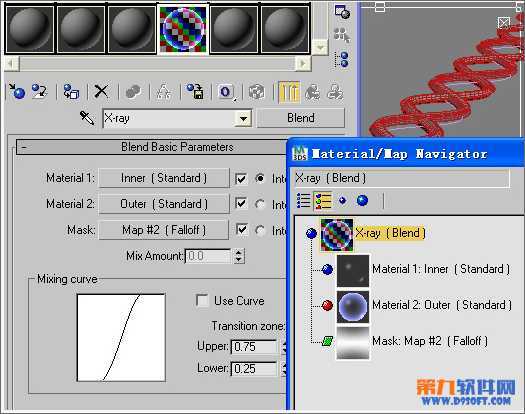Toggle Mask enable checkbox
Screen dimensions: 525x414
pyautogui.click(x=241, y=229)
